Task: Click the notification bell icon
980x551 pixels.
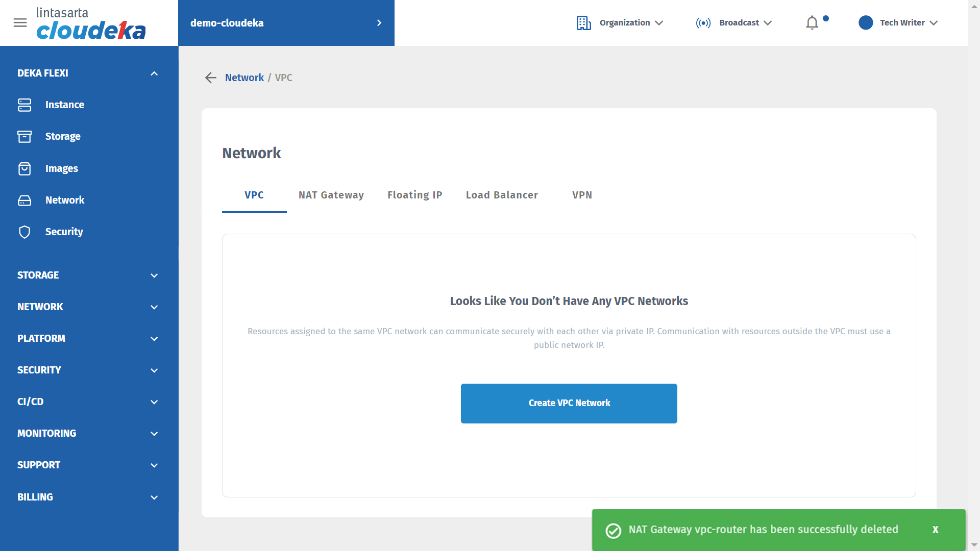Action: tap(812, 23)
